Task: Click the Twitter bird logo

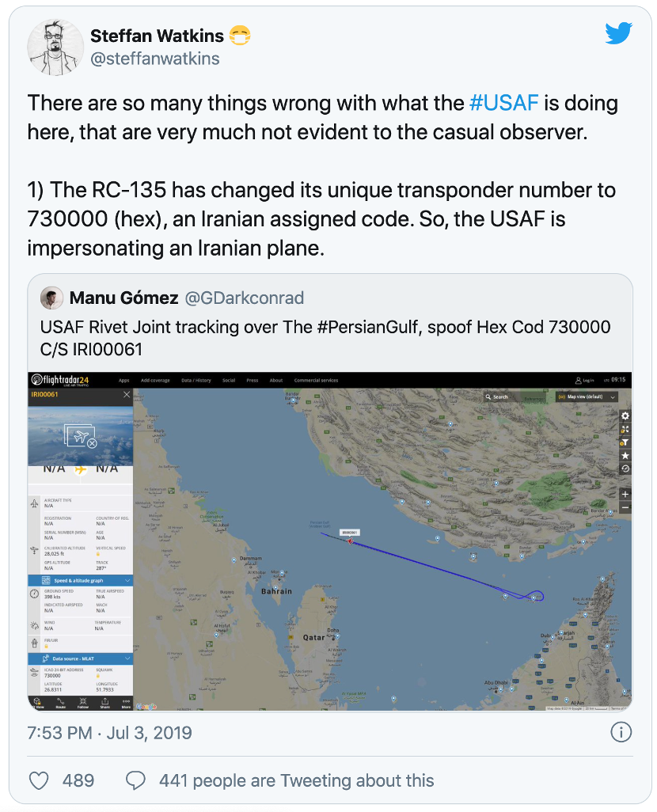Action: [618, 33]
